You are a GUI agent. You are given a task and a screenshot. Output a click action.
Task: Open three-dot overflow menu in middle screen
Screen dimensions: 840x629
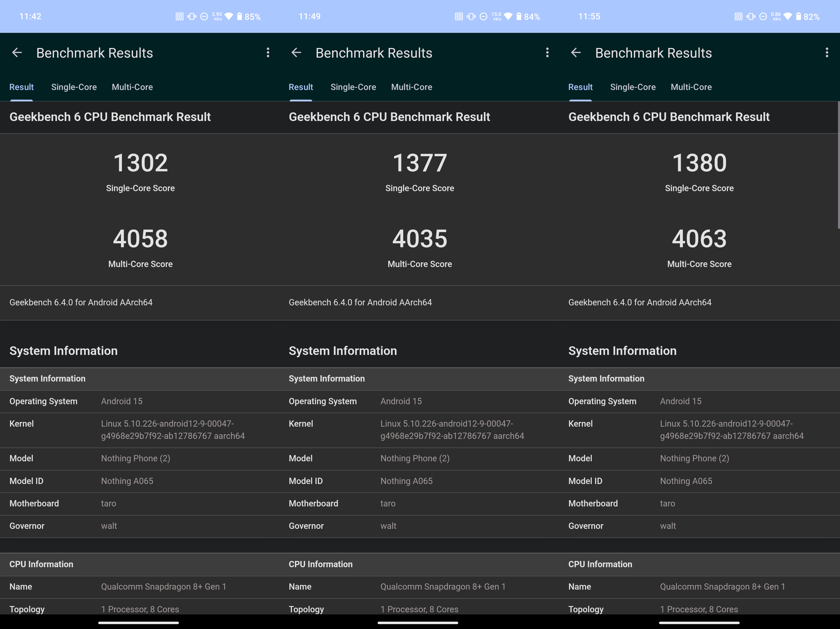(x=547, y=52)
